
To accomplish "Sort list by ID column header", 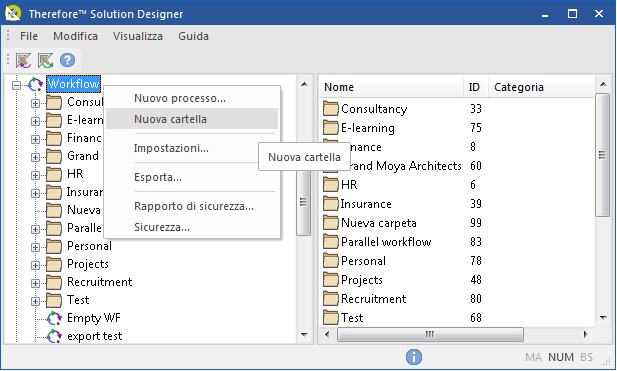I will pos(476,87).
